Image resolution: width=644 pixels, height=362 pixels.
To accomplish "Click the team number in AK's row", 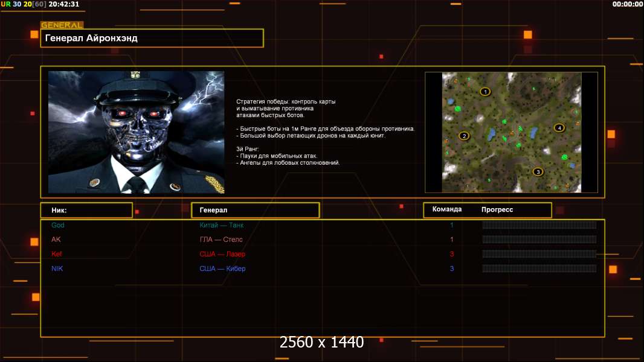I will (x=451, y=240).
